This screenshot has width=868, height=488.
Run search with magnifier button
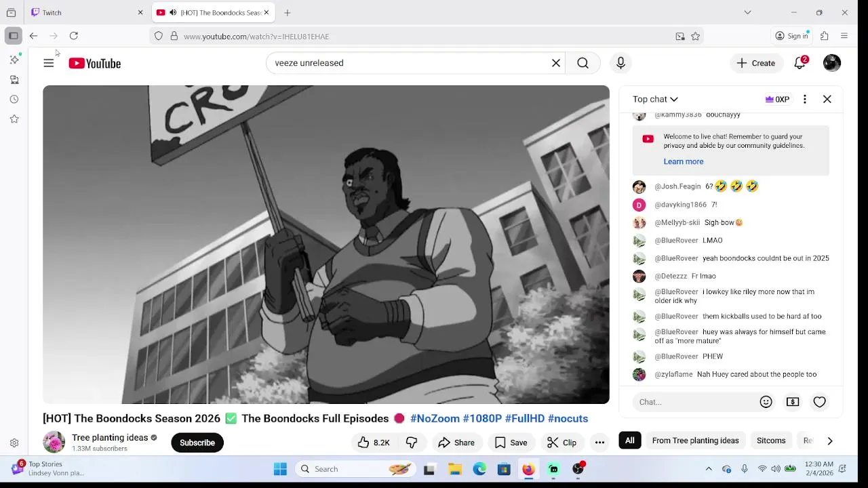[583, 63]
